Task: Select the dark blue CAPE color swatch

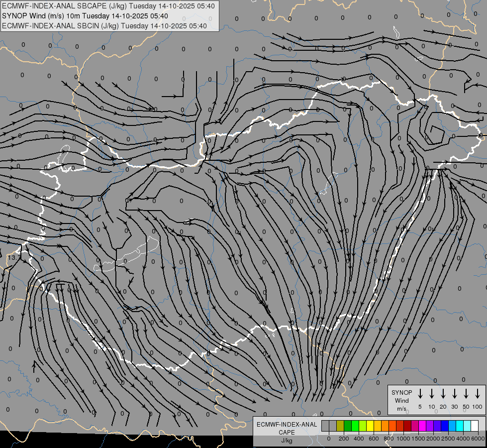Action: (x=444, y=426)
